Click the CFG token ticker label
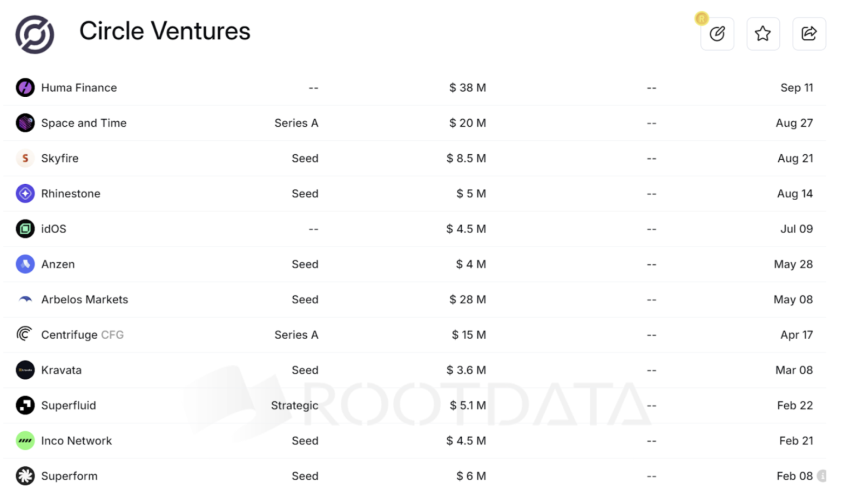Screen dimensions: 843x504 [x=112, y=335]
